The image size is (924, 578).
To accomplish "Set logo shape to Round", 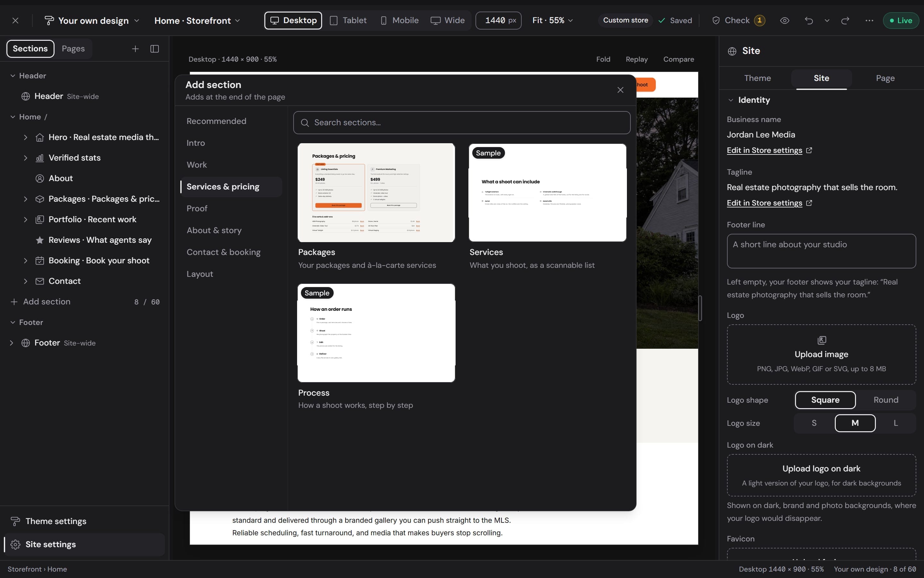I will pos(886,400).
